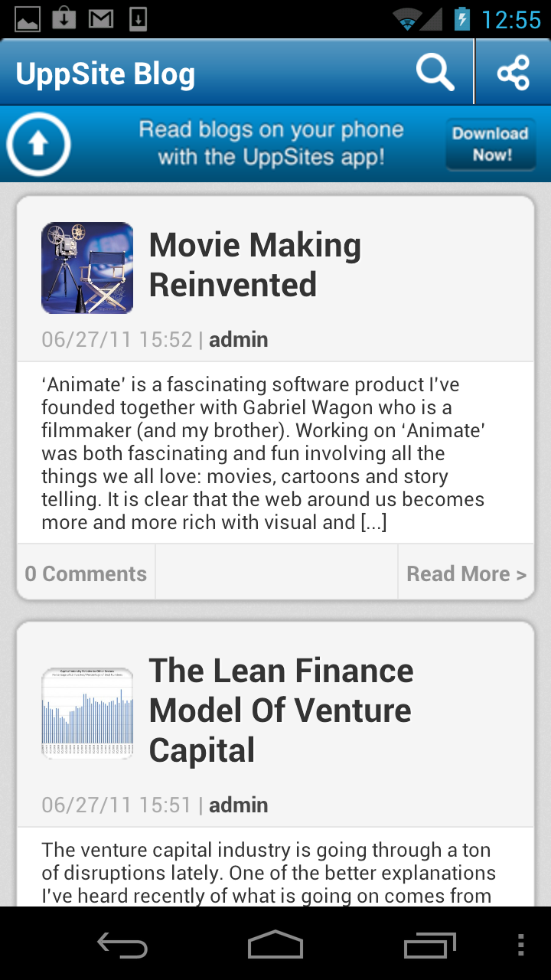Open the three-dot overflow menu
Image resolution: width=551 pixels, height=980 pixels.
click(x=521, y=945)
